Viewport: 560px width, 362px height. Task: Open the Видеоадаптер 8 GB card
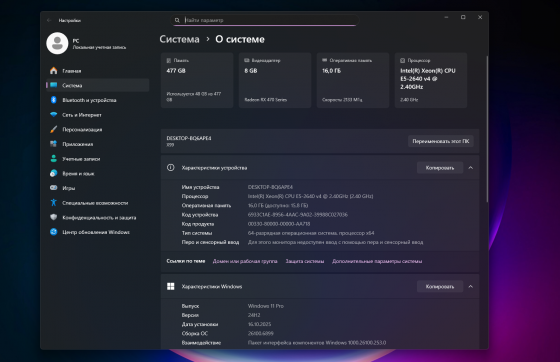coord(275,80)
